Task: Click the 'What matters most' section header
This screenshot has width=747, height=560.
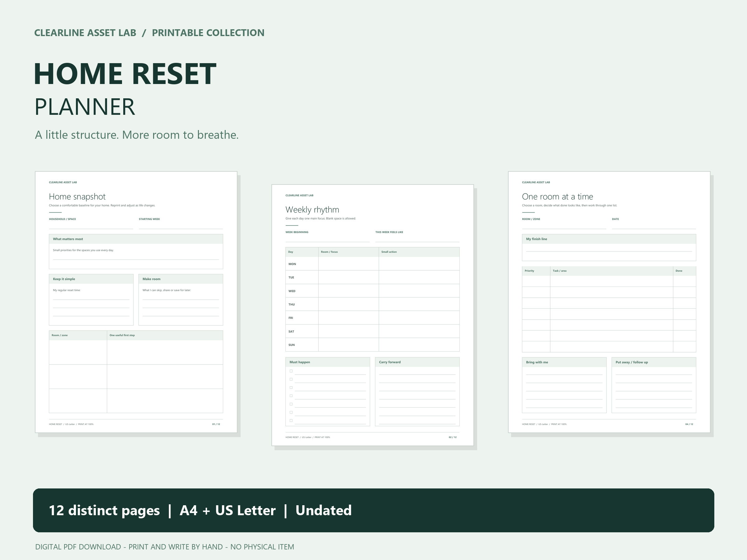Action: (136, 239)
